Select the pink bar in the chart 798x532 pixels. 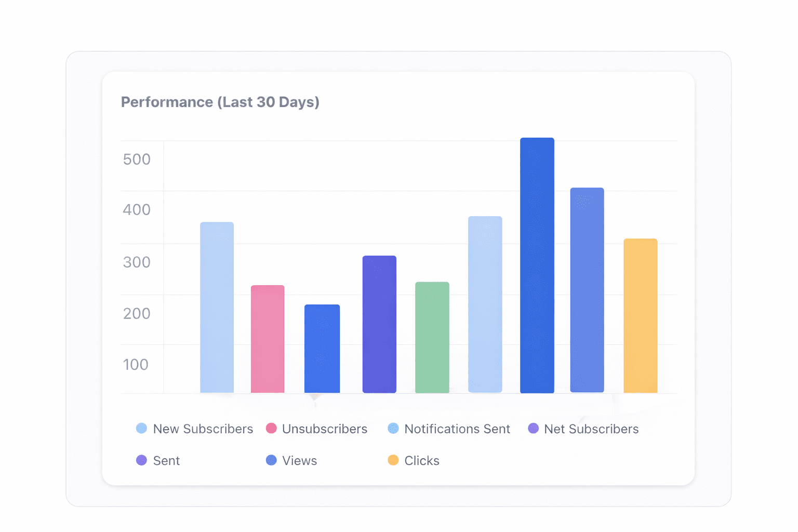(268, 339)
